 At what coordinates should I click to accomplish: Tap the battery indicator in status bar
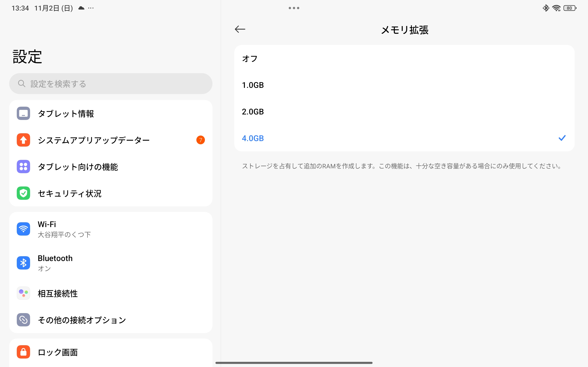tap(570, 8)
